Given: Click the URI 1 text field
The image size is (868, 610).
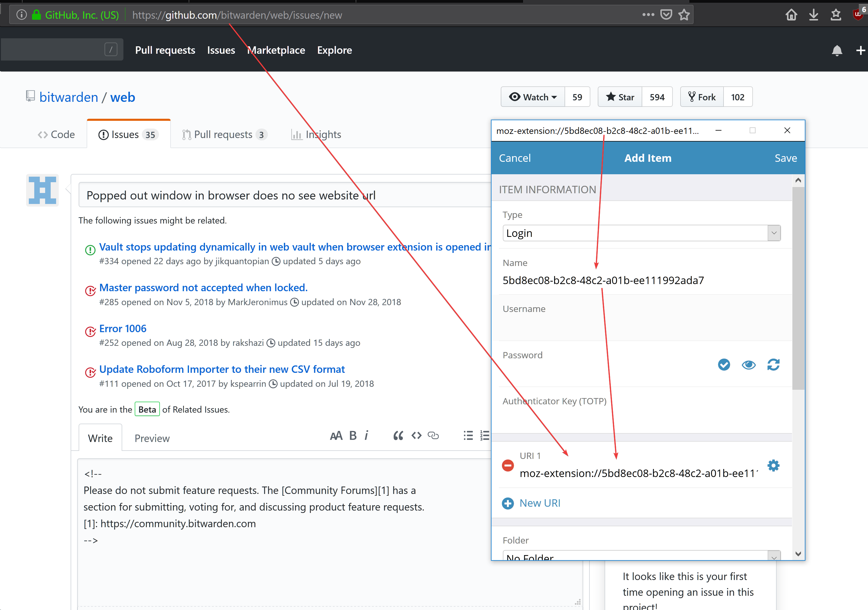Looking at the screenshot, I should [639, 473].
